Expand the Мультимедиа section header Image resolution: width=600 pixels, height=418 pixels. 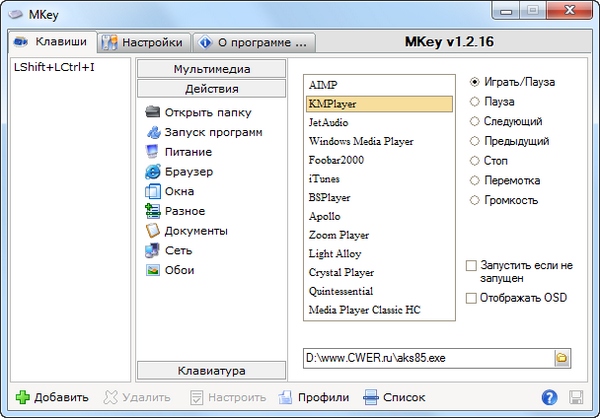[210, 69]
